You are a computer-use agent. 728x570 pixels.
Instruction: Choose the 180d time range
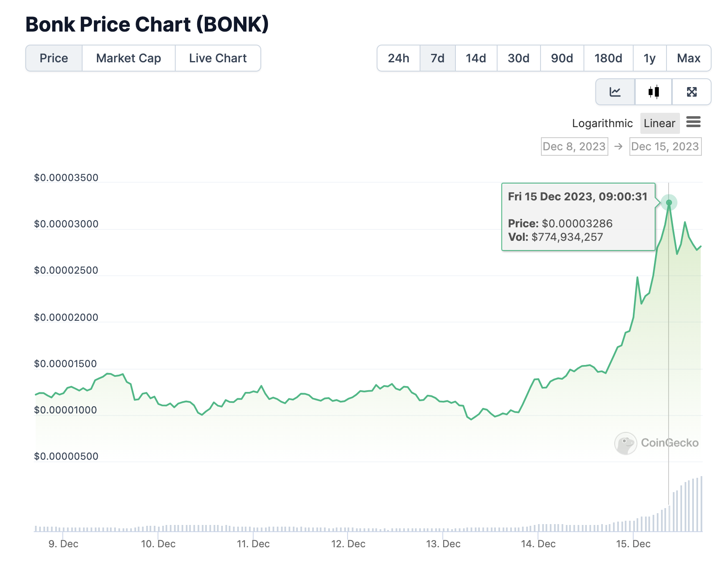tap(608, 58)
